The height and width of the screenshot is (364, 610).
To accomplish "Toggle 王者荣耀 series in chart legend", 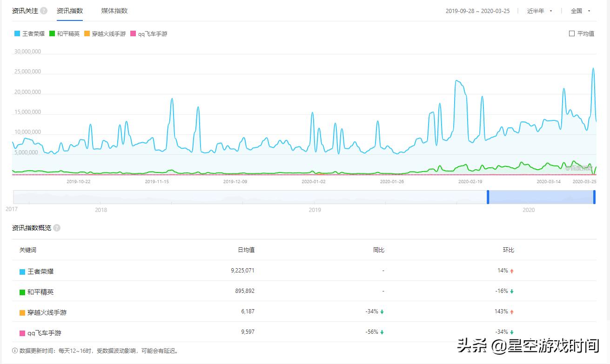I will click(30, 33).
